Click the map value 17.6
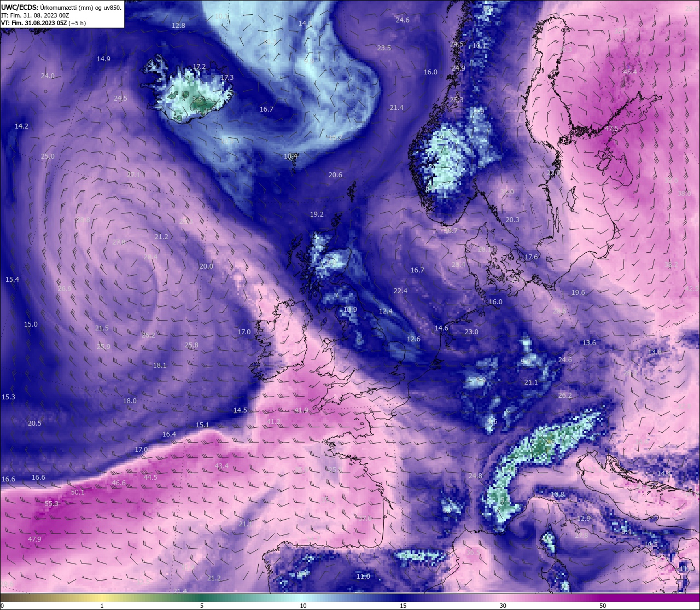700x610 pixels. (531, 257)
